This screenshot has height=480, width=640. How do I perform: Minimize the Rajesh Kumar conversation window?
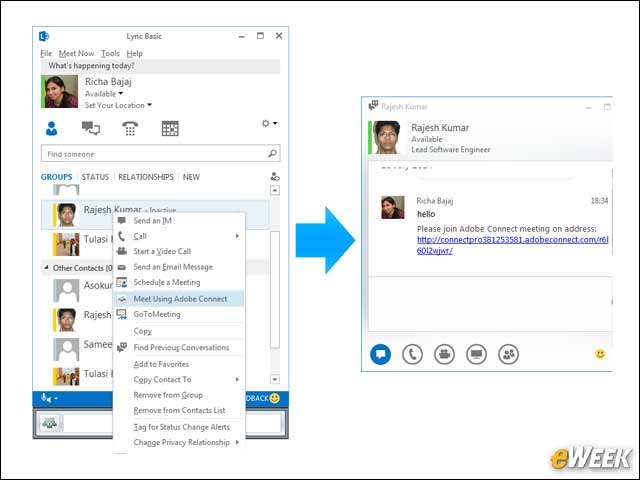click(589, 107)
